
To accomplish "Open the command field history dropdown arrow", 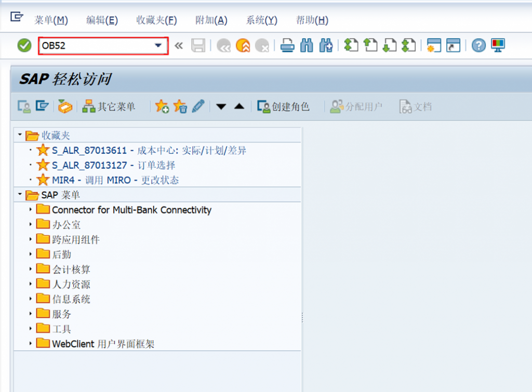I will tap(158, 46).
